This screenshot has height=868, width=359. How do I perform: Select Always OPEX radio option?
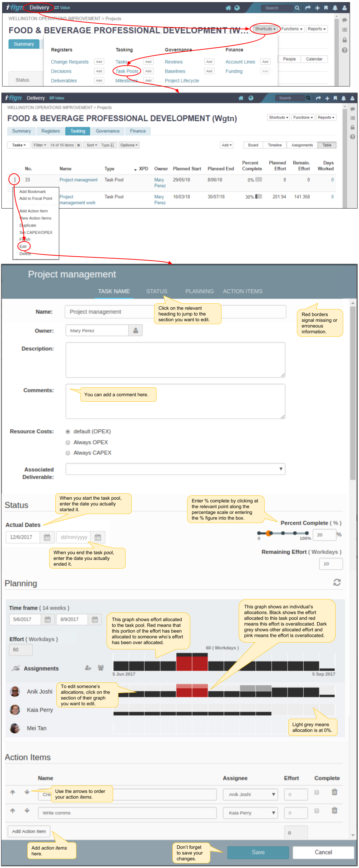(68, 442)
